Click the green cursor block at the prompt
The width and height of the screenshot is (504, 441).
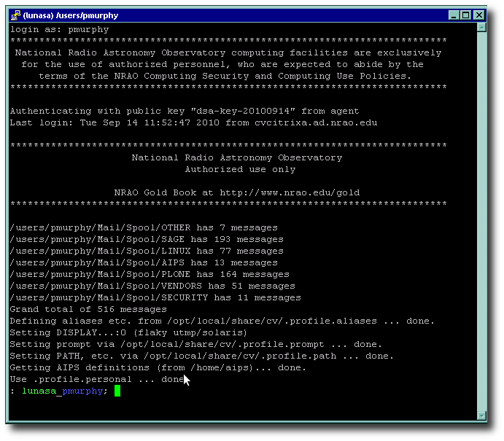click(117, 391)
